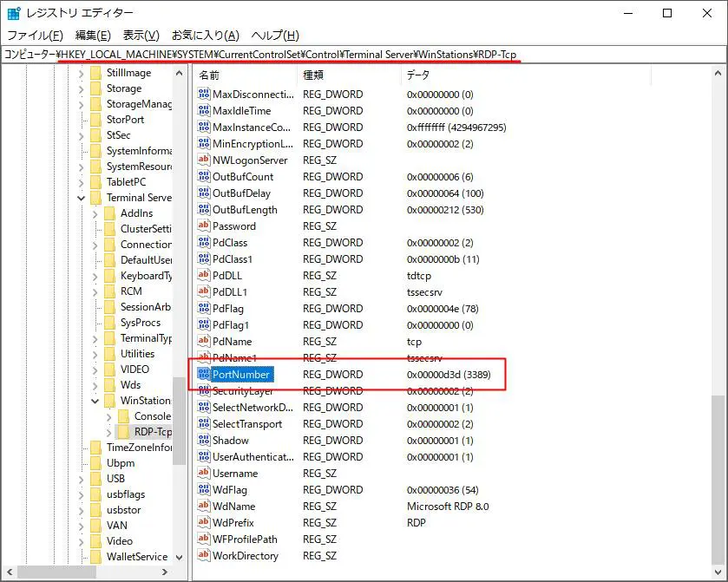The image size is (728, 582).
Task: Click the Shadow DWORD value icon
Action: [204, 441]
